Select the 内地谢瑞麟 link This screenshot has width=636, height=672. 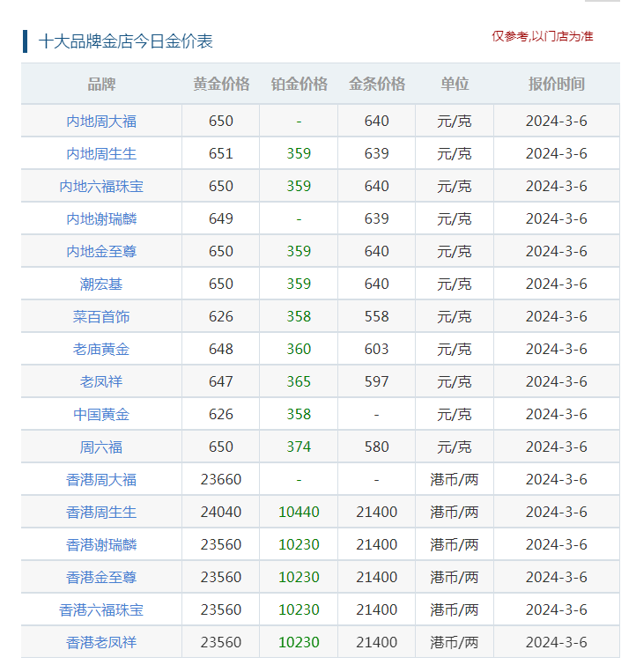[101, 218]
